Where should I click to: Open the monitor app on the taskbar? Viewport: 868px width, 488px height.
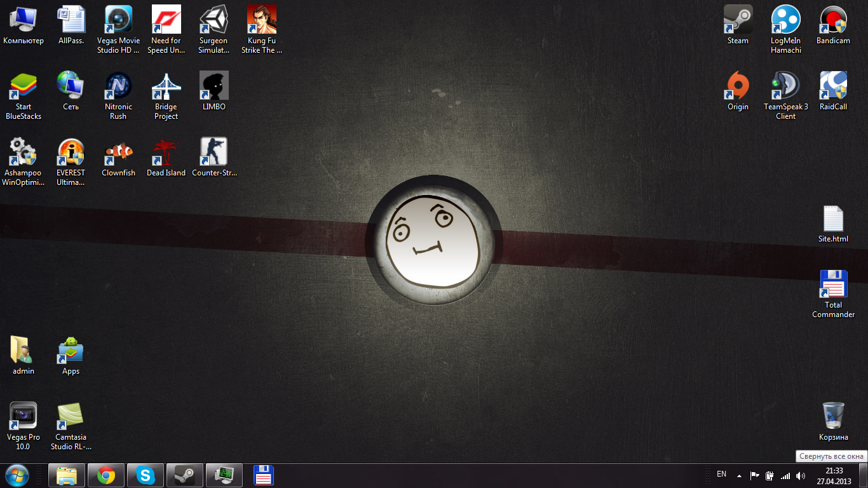(224, 475)
